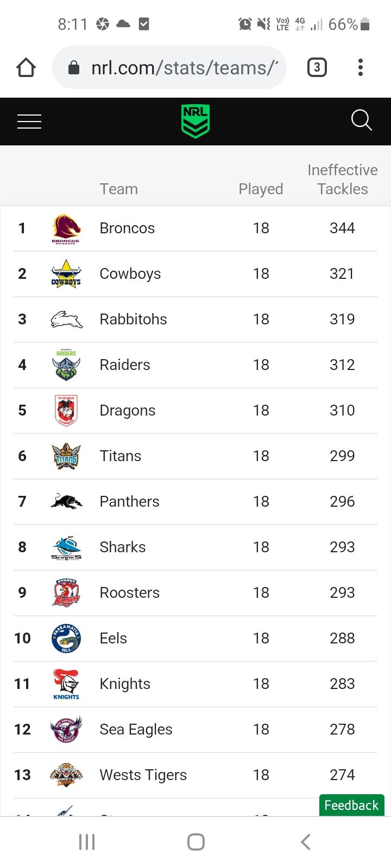Tap the Eels team logo
391x868 pixels.
click(x=66, y=638)
